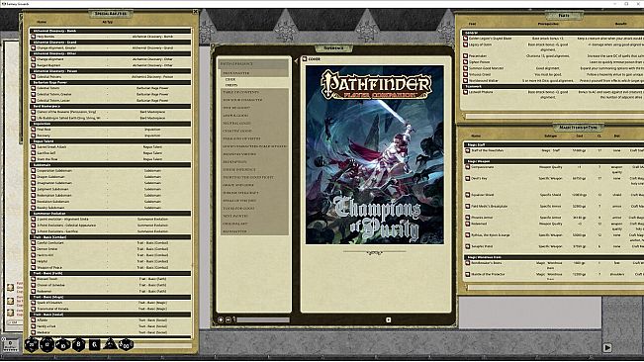Roll the d12 die
Viewport: 644px width, 362px height.
pyautogui.click(x=47, y=344)
